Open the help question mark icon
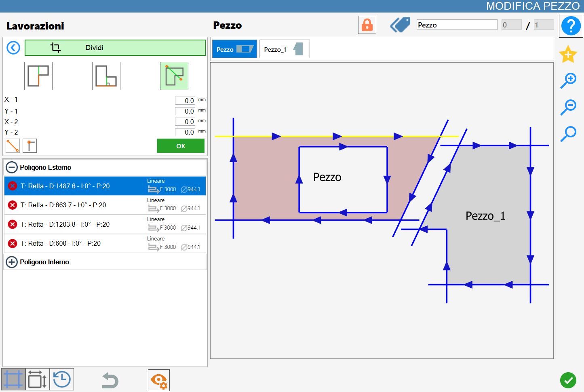The width and height of the screenshot is (584, 392). pos(571,25)
